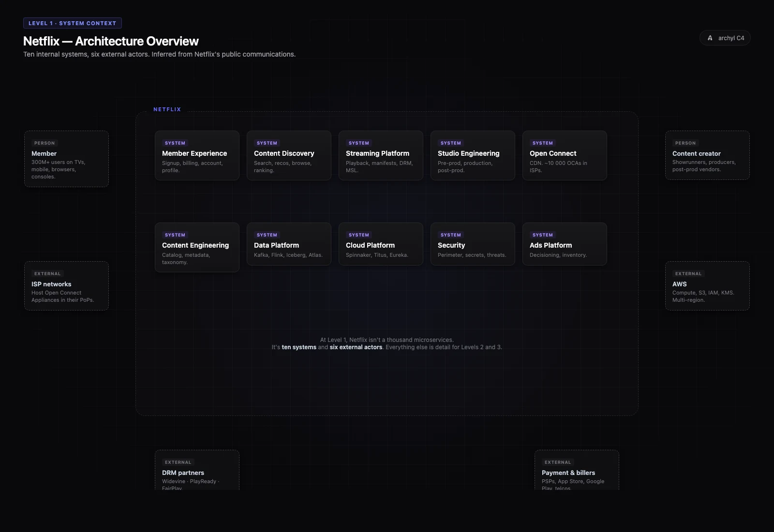Click the subtitle about ten internal systems

pyautogui.click(x=159, y=54)
